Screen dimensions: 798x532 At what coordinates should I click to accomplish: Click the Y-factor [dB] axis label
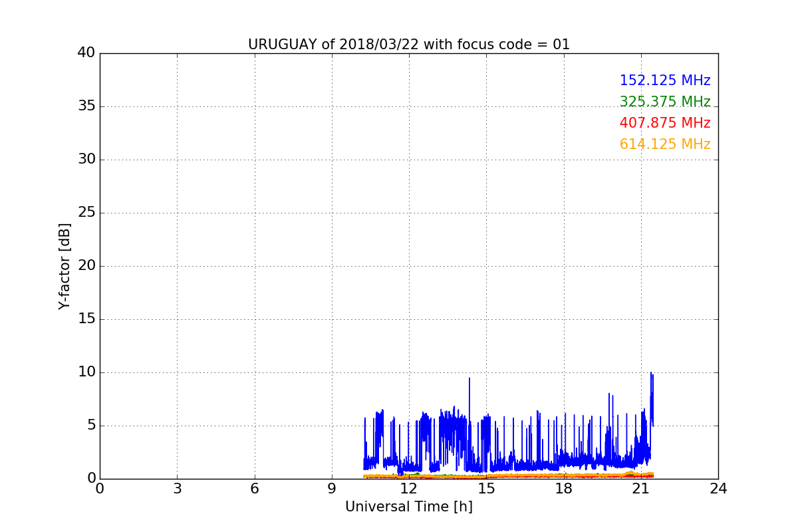pyautogui.click(x=65, y=266)
